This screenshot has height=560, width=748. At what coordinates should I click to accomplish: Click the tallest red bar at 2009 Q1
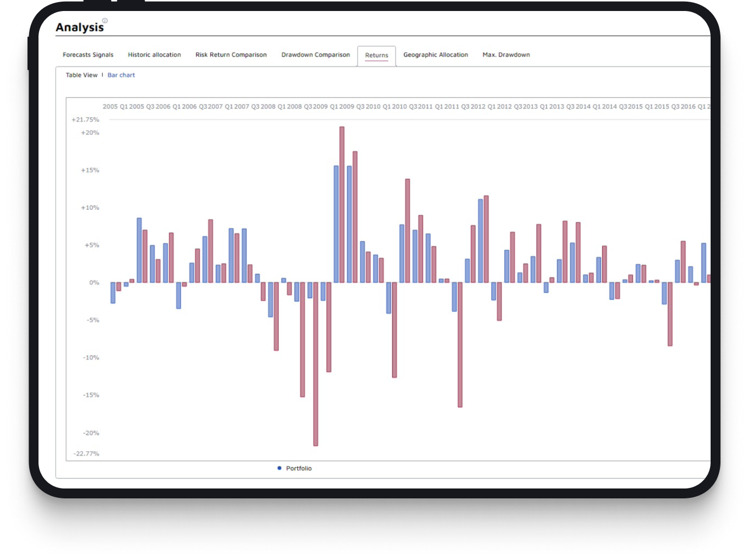(342, 205)
